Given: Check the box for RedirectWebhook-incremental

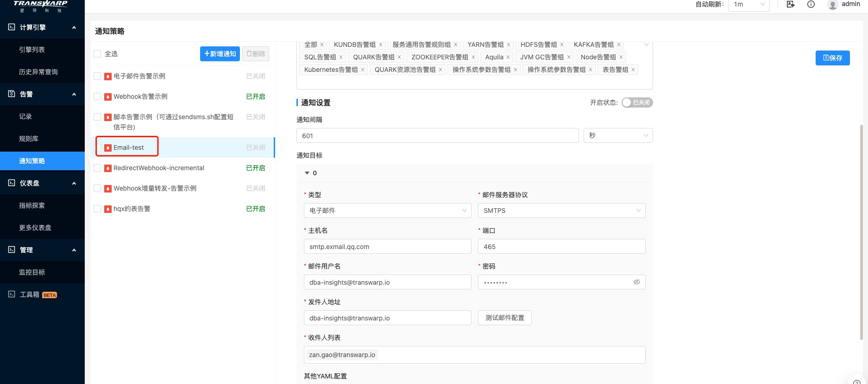Looking at the screenshot, I should 97,168.
